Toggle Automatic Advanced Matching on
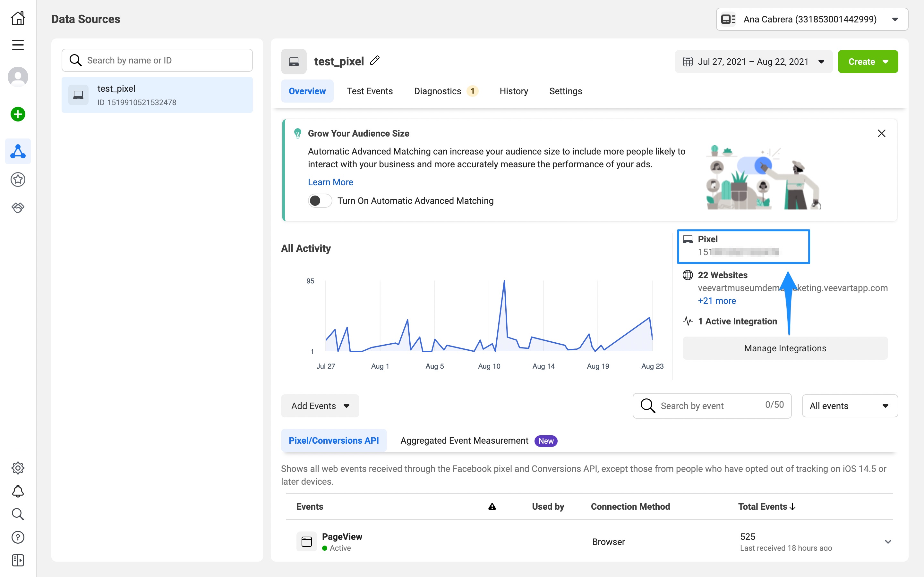The image size is (924, 577). [320, 201]
